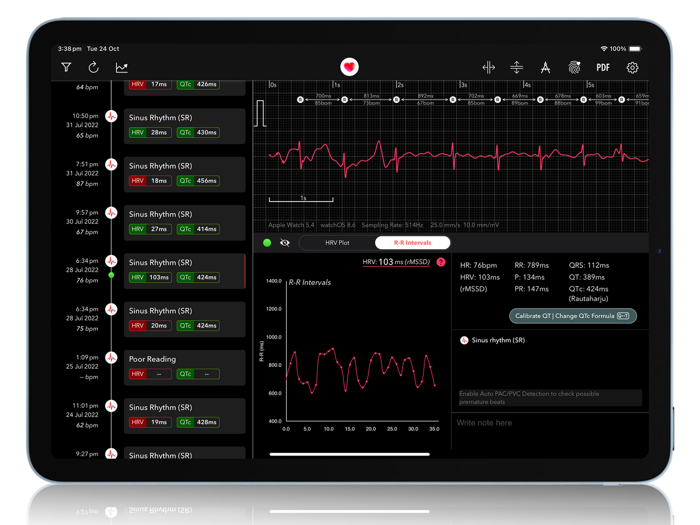Screen dimensions: 700x525
Task: Tap the green status dot indicator
Action: (267, 243)
